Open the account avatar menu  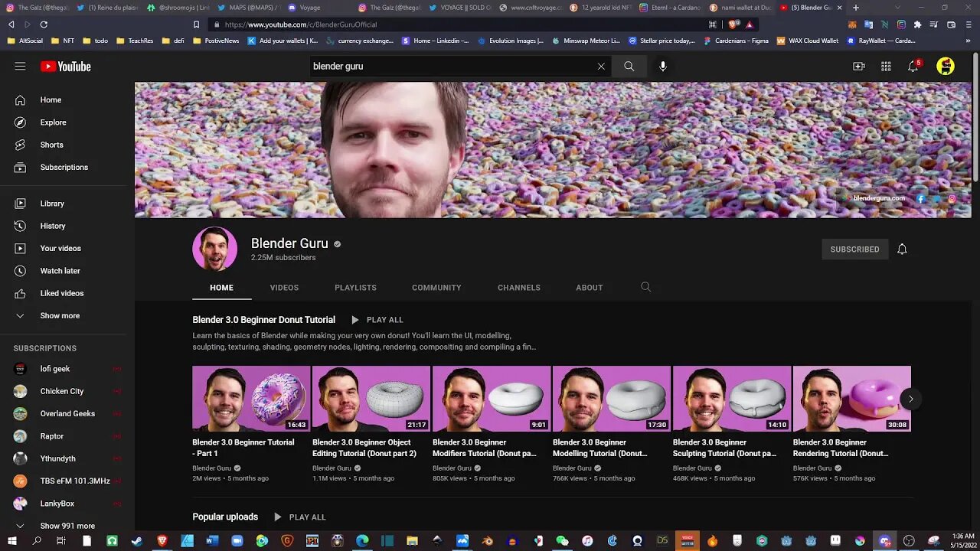tap(946, 67)
